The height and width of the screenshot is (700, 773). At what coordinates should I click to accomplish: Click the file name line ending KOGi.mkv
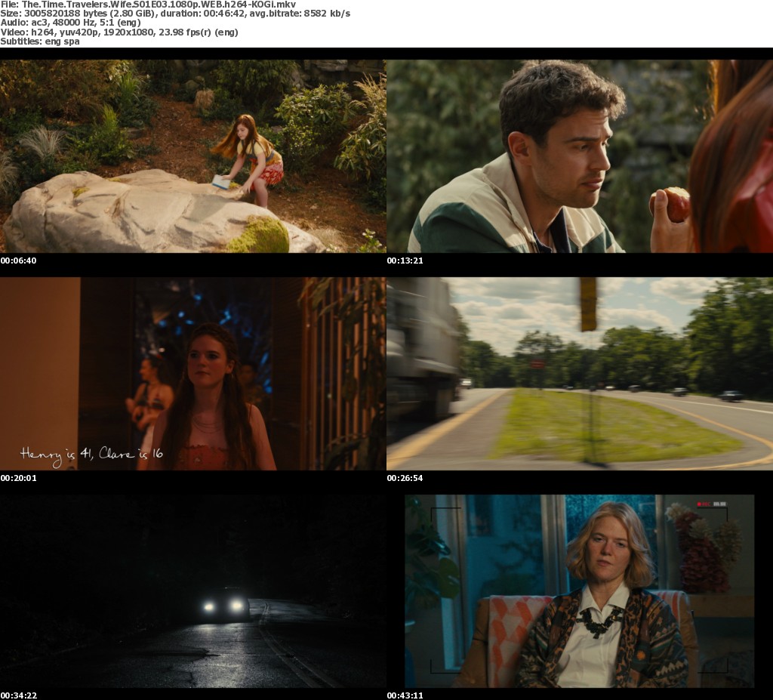pos(149,5)
